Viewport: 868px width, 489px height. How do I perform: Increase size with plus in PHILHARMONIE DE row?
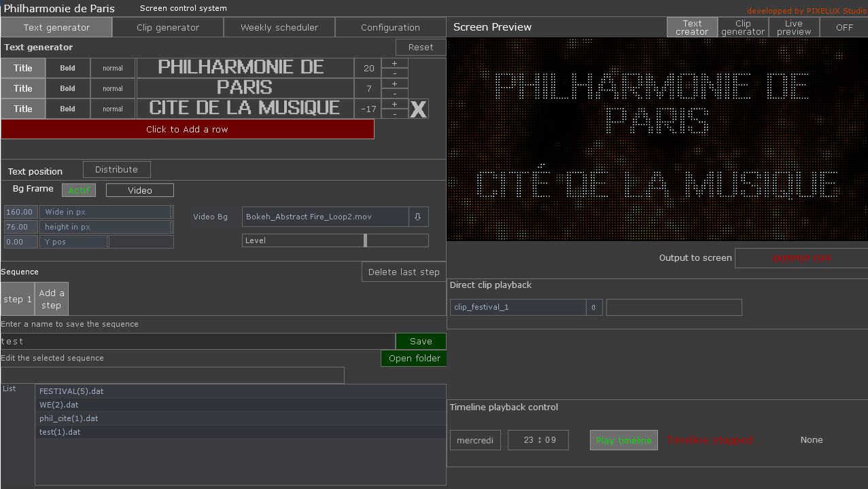395,63
